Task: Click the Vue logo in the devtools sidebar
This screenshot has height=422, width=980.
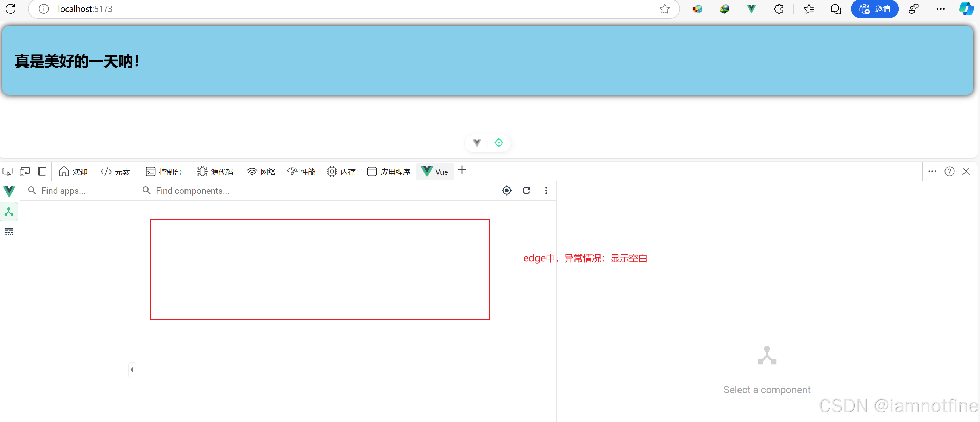Action: [9, 191]
